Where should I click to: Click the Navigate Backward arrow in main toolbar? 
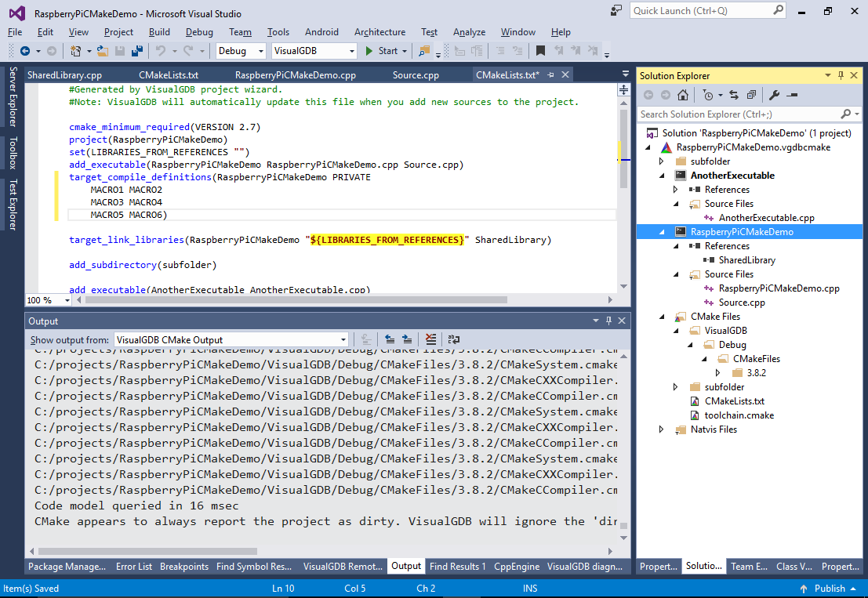click(x=25, y=51)
